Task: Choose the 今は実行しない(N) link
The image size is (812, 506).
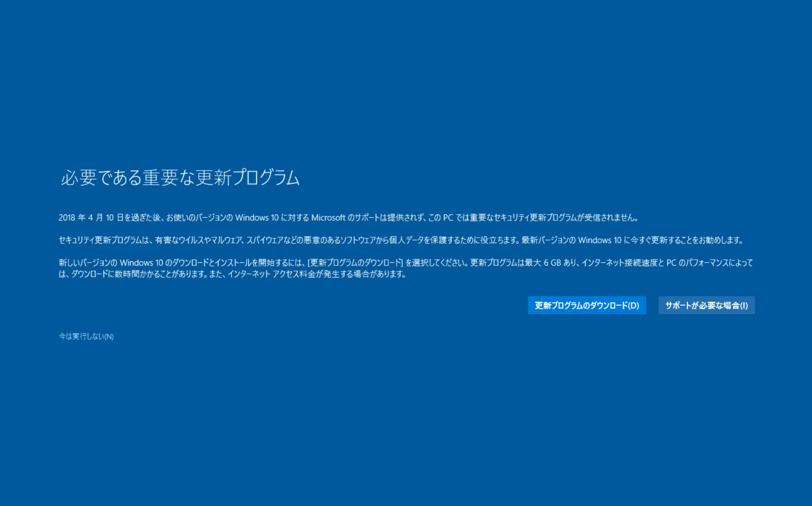Action: (86, 336)
